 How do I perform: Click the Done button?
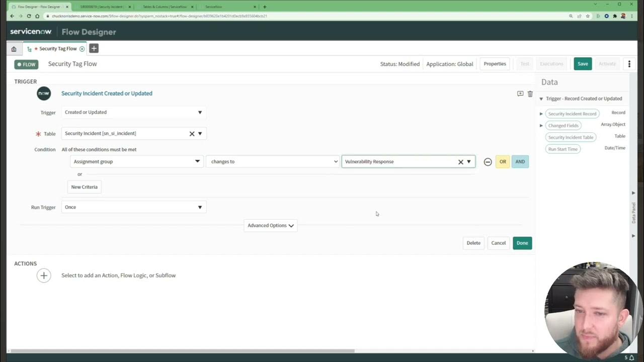[522, 243]
